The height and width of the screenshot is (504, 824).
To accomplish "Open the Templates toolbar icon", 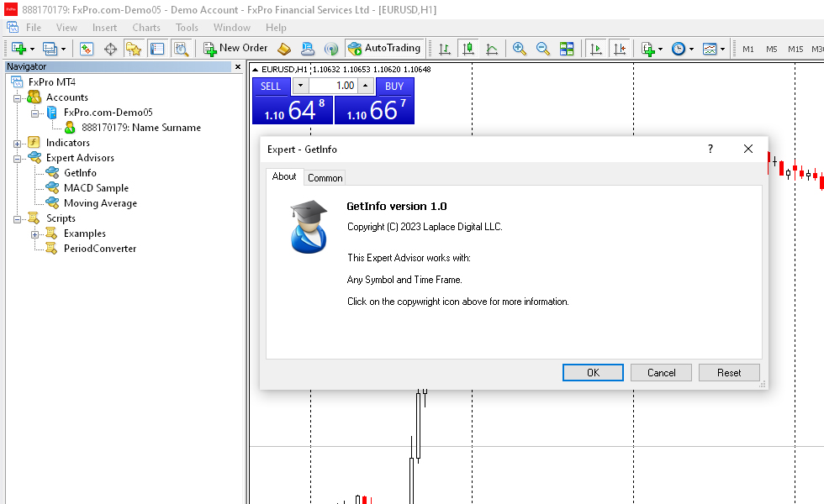I will (710, 49).
